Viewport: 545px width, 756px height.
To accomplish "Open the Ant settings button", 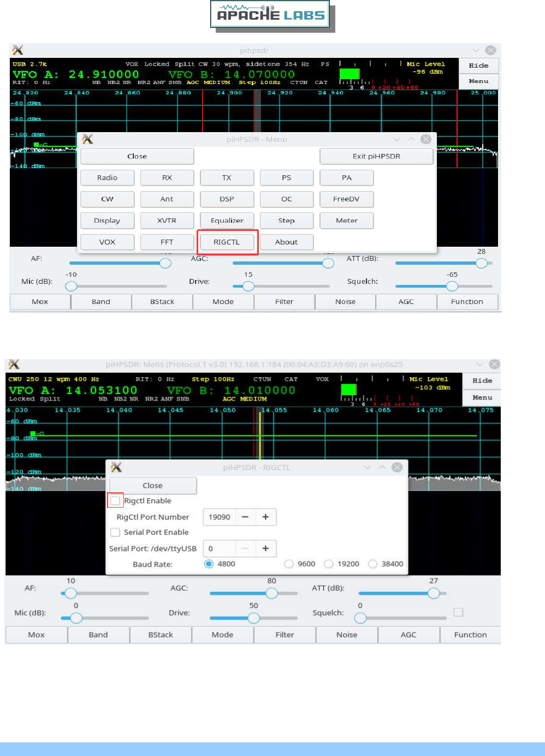I will (x=167, y=199).
